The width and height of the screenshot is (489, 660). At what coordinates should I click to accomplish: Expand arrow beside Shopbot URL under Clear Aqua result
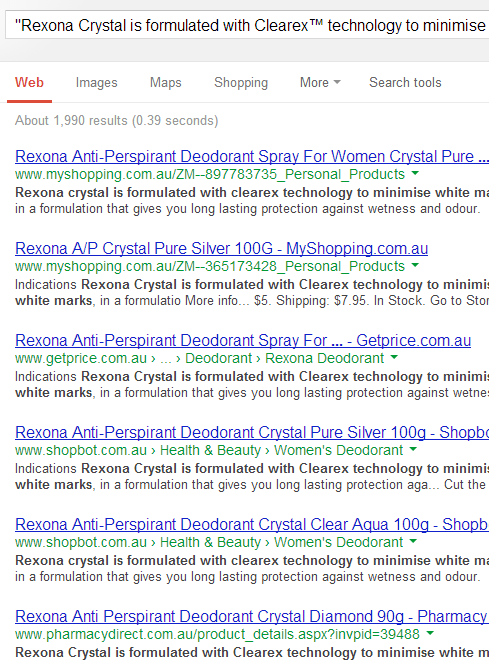(413, 541)
